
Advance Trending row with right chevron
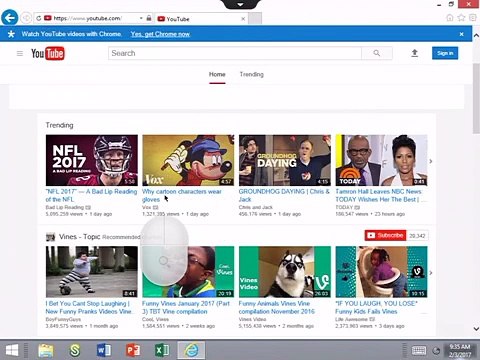[431, 161]
